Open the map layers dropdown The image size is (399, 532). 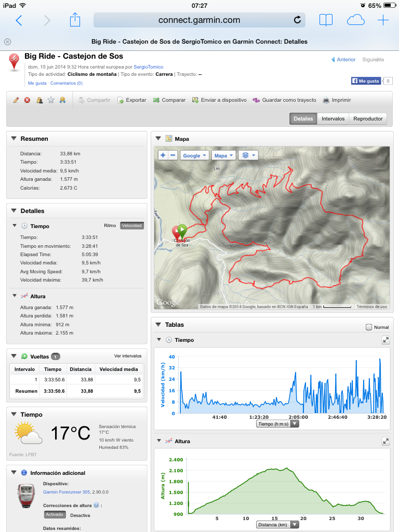[x=248, y=155]
